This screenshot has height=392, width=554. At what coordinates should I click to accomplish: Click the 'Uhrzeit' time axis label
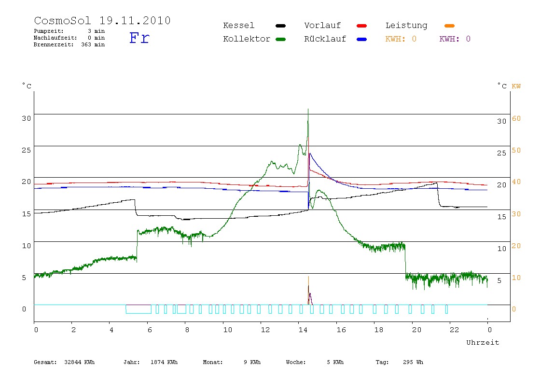point(483,342)
